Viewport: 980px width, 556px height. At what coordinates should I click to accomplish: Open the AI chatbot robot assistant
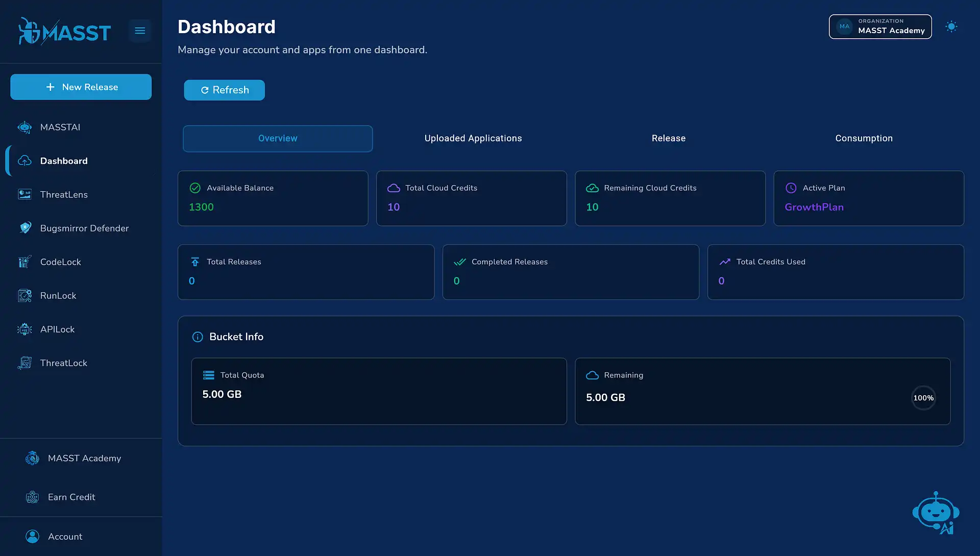[x=936, y=513]
